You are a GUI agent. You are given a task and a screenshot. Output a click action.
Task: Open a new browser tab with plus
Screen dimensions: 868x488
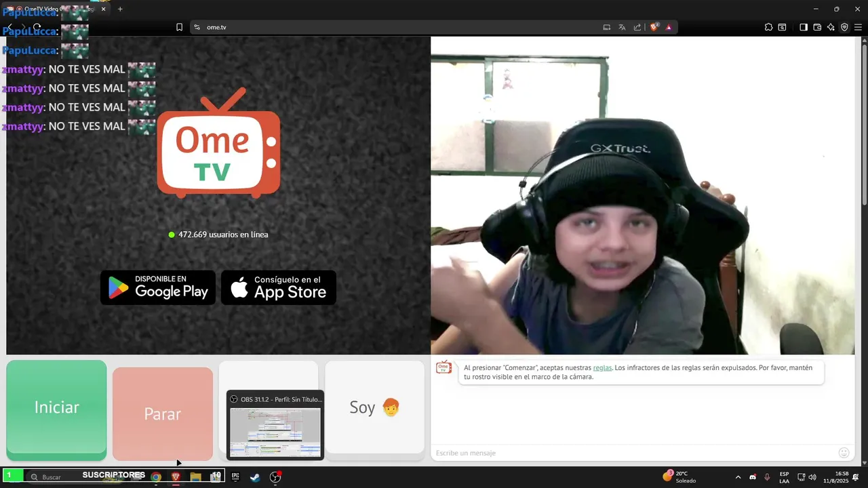tap(120, 9)
